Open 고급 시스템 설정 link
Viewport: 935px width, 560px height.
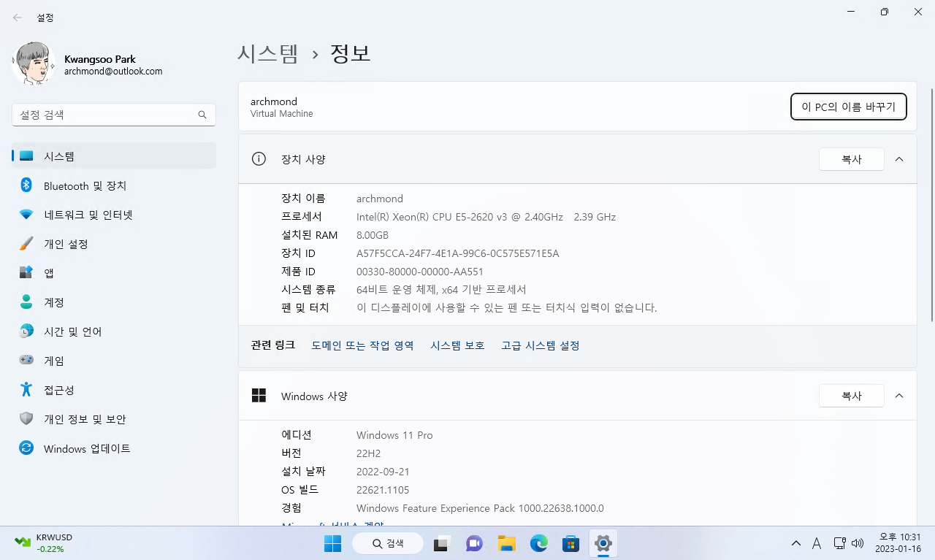[541, 345]
